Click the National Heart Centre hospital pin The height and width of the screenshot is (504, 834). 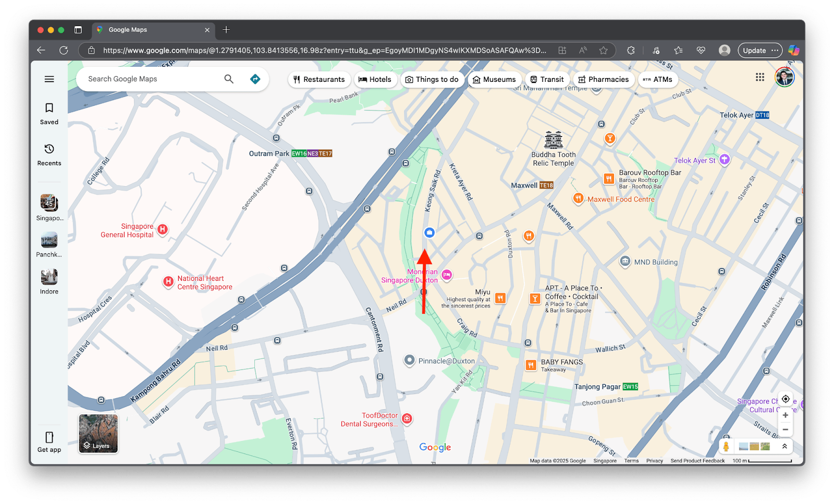168,282
